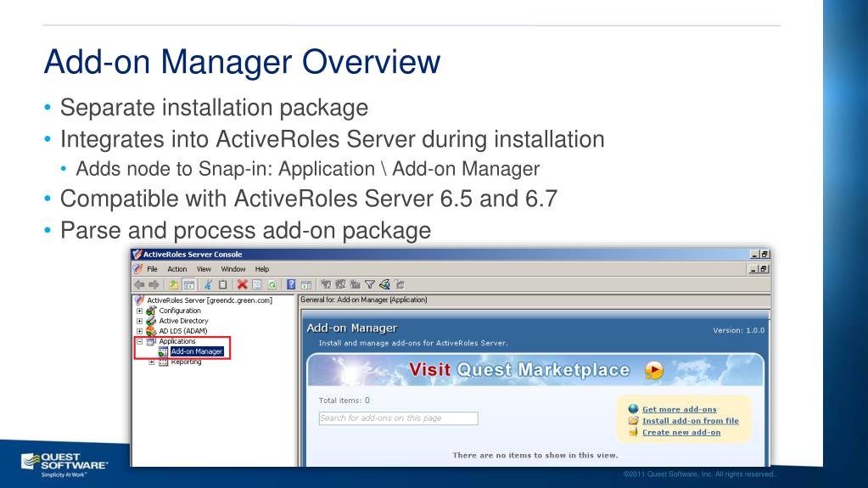
Task: Click the 'Total items: 0' text
Action: (x=344, y=401)
